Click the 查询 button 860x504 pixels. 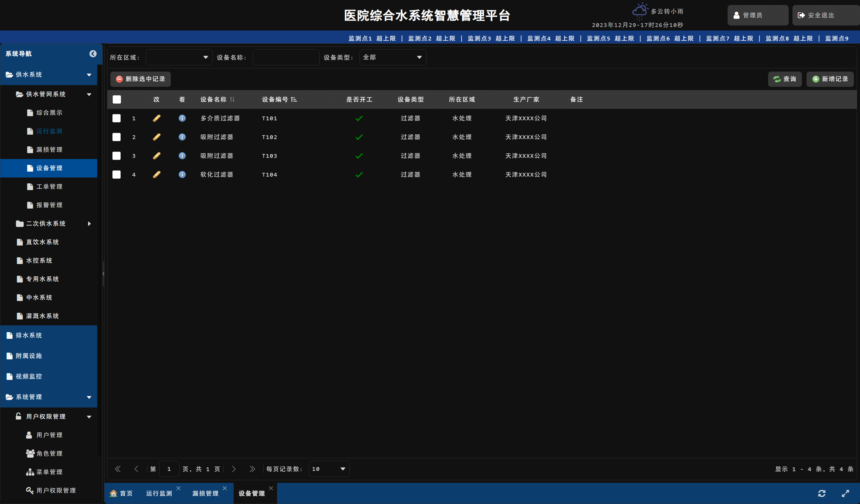[x=785, y=79]
